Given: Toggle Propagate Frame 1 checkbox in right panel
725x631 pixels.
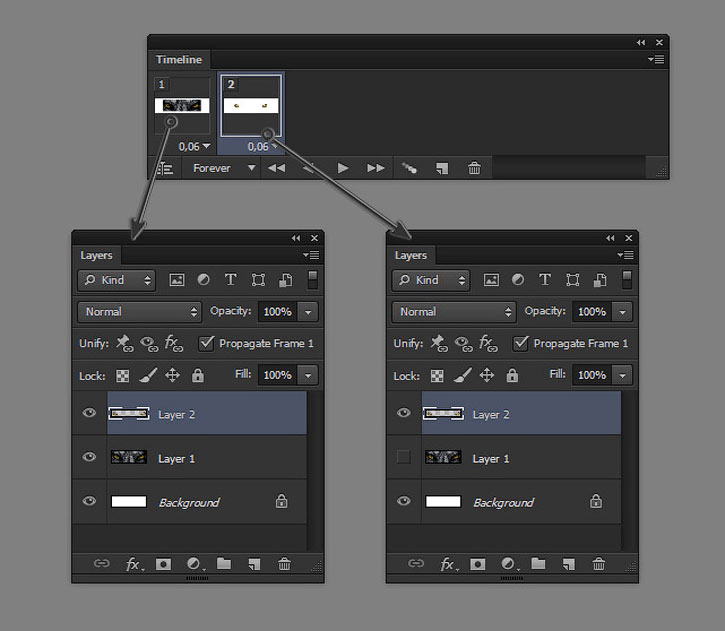Looking at the screenshot, I should coord(521,343).
